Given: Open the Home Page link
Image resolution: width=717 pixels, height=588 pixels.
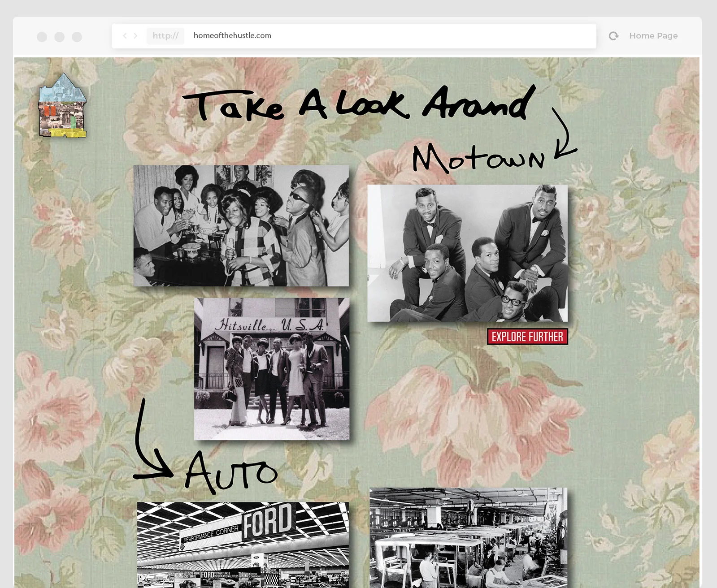Looking at the screenshot, I should click(x=653, y=36).
